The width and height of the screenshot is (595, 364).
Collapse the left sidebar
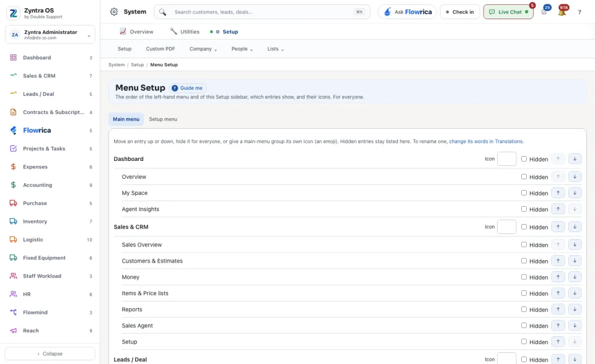click(x=50, y=353)
